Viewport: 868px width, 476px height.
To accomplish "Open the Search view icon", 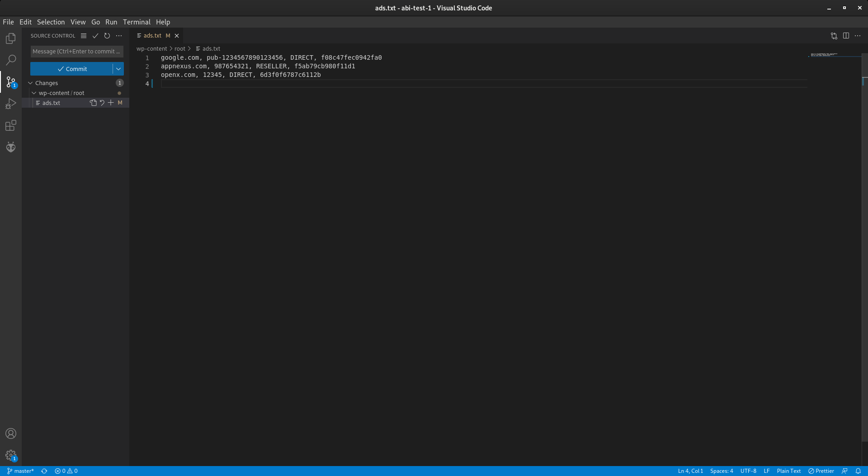I will (x=11, y=60).
